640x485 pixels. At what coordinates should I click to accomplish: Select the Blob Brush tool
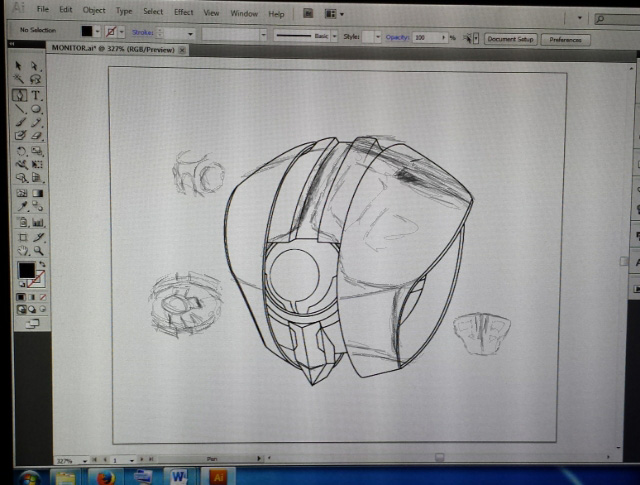[20, 135]
